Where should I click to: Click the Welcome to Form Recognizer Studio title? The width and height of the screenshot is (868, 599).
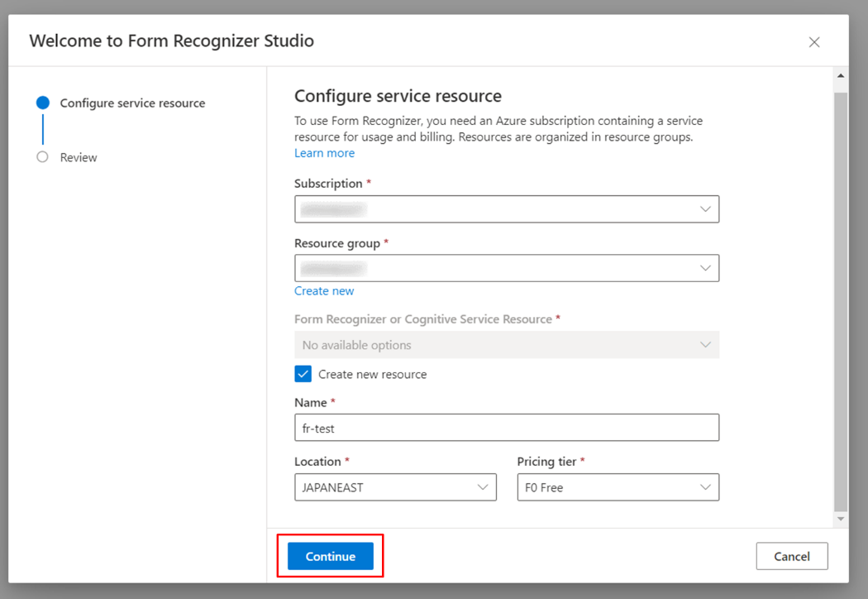tap(172, 41)
